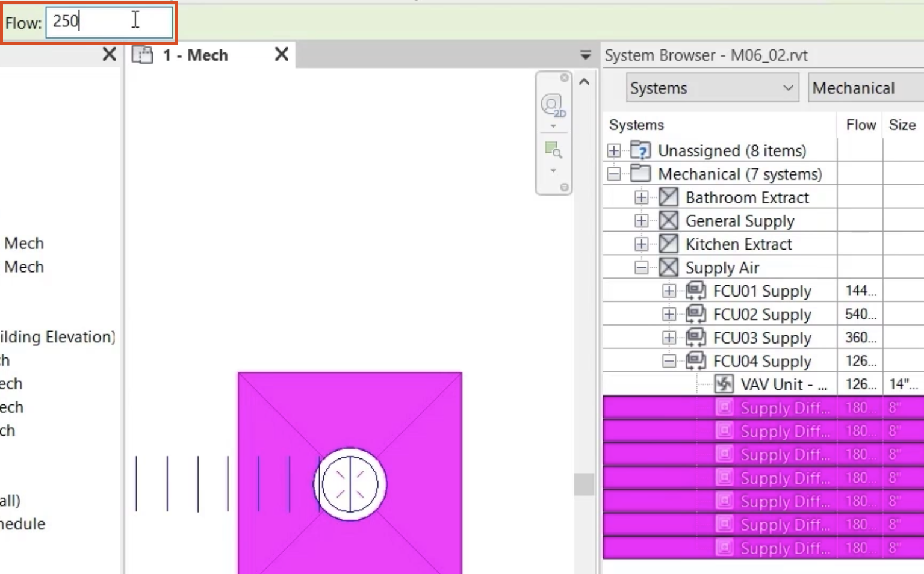Click the floor plan icon on Mech tab

pos(143,55)
